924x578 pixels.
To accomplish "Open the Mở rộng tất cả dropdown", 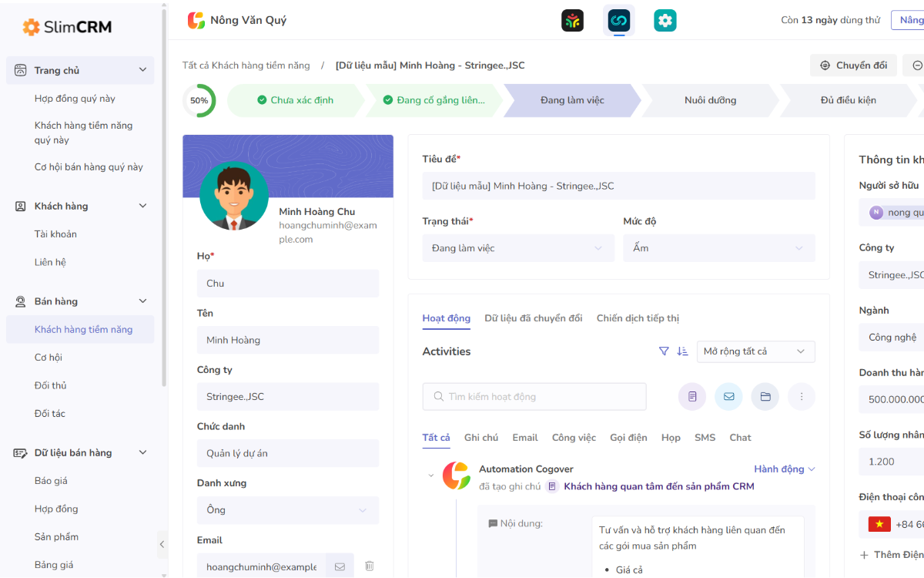I will 756,351.
